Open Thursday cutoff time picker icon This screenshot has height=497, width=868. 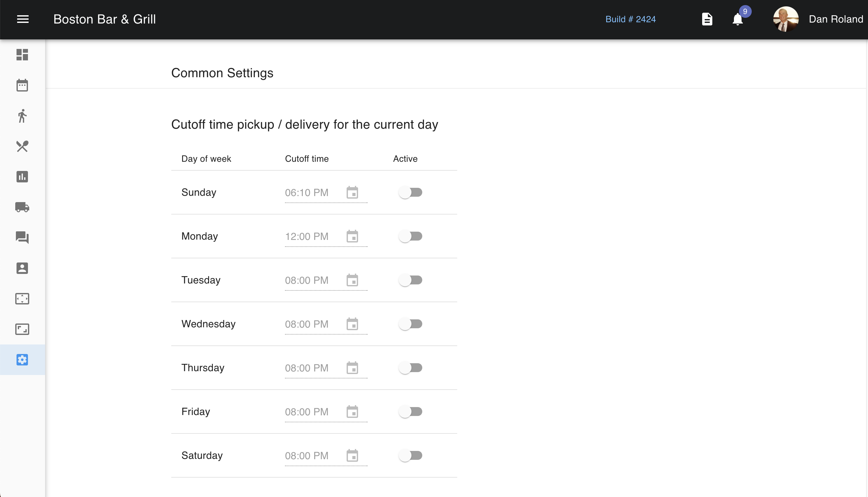[352, 368]
